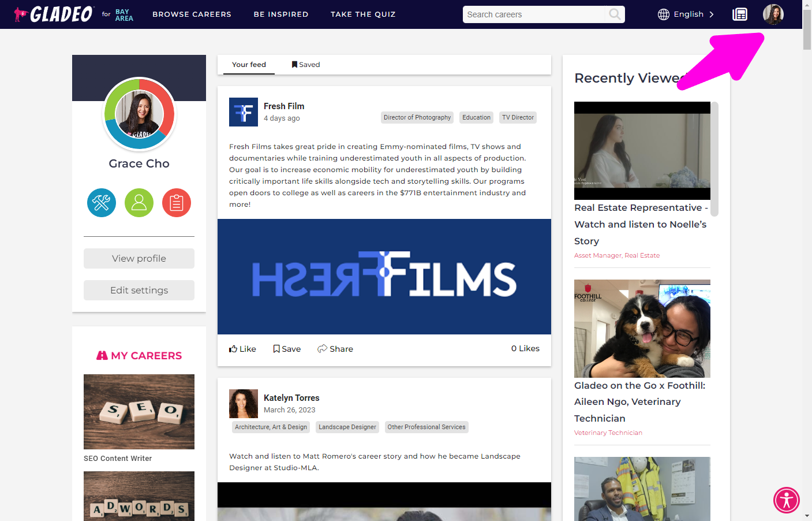The height and width of the screenshot is (521, 812).
Task: Click View profile button
Action: [x=139, y=259]
